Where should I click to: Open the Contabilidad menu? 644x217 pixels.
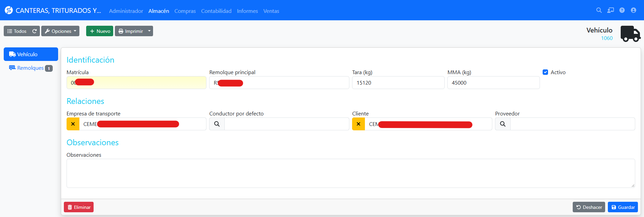(x=216, y=11)
